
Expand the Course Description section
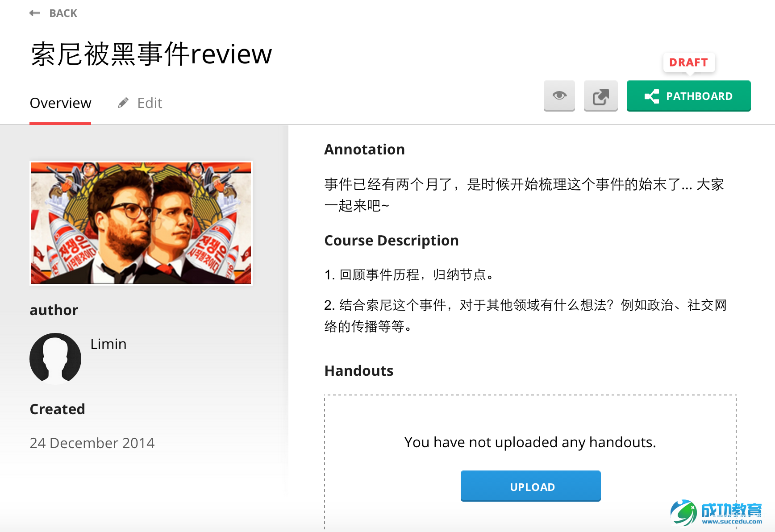[392, 240]
